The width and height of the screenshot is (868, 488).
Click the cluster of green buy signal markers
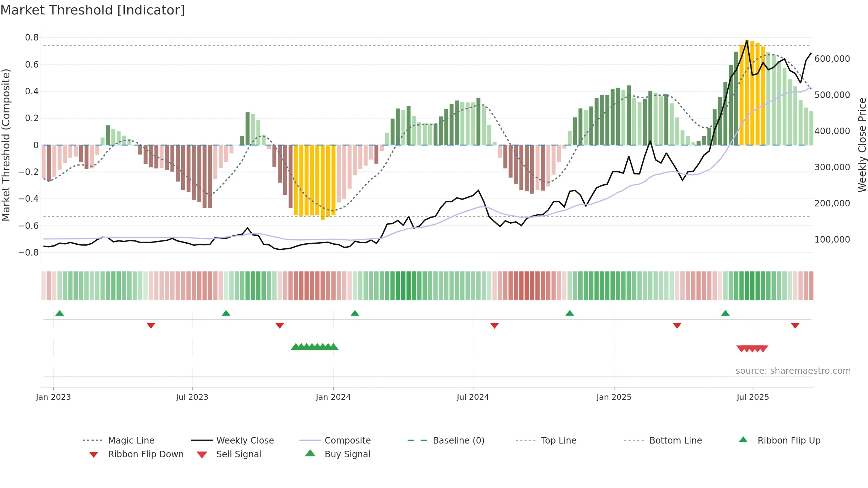click(x=315, y=347)
